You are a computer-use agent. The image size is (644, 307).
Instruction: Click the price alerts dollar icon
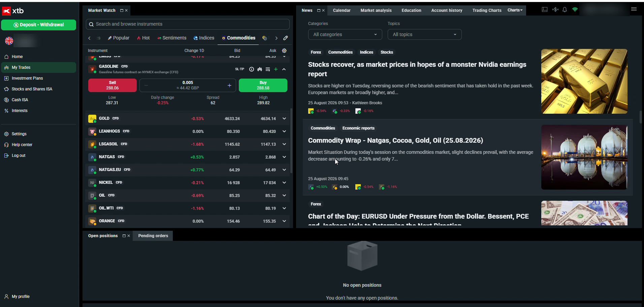click(555, 10)
